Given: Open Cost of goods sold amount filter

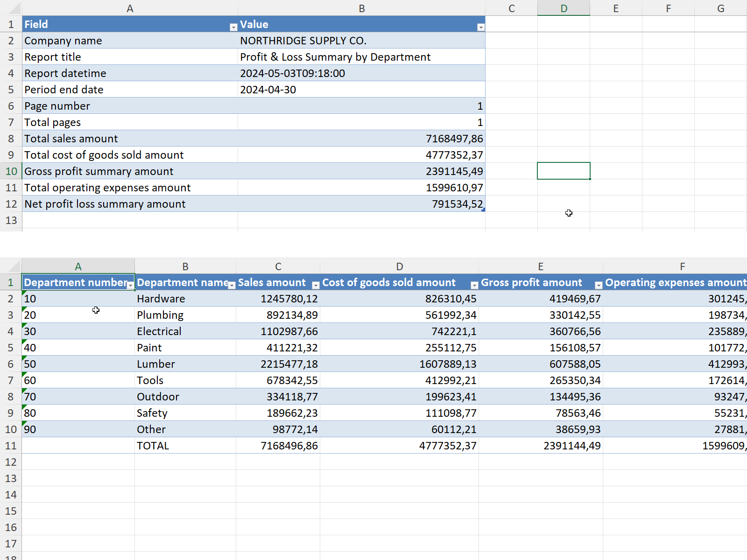Looking at the screenshot, I should tap(474, 286).
